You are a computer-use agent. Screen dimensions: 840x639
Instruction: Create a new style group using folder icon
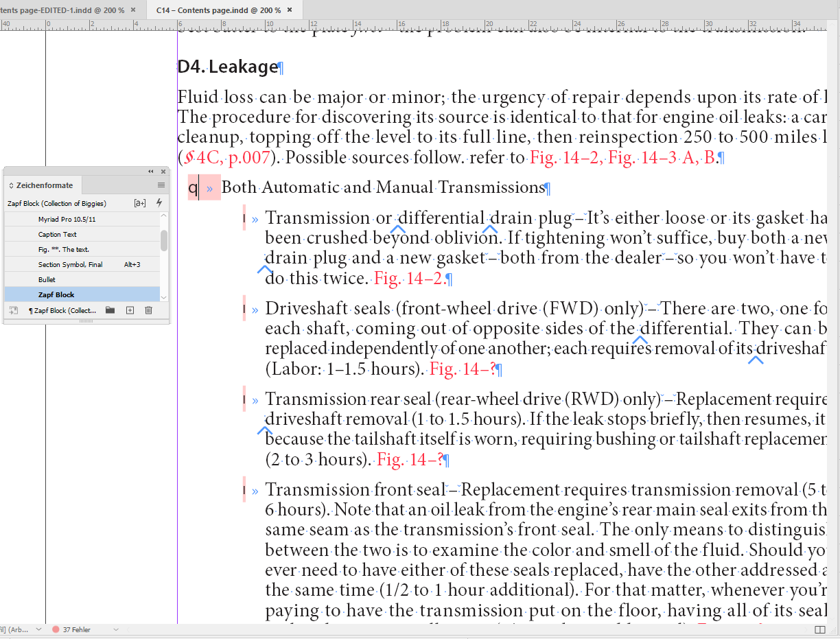[110, 310]
